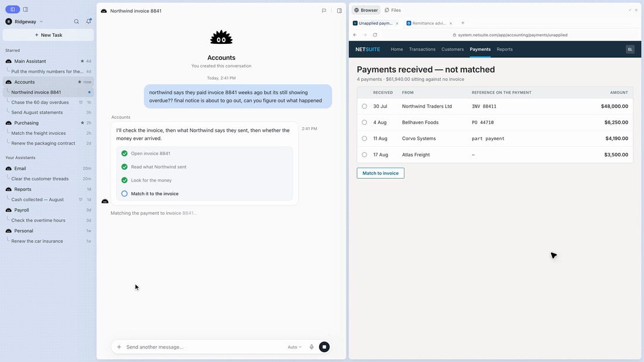Switch to the Files panel tab
Image resolution: width=644 pixels, height=362 pixels.
[393, 11]
